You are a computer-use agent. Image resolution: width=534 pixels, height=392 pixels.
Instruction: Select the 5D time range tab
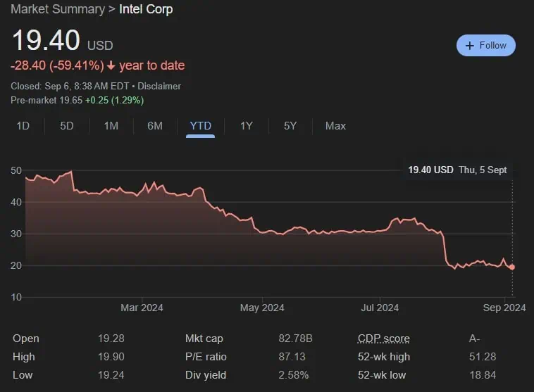pos(66,126)
